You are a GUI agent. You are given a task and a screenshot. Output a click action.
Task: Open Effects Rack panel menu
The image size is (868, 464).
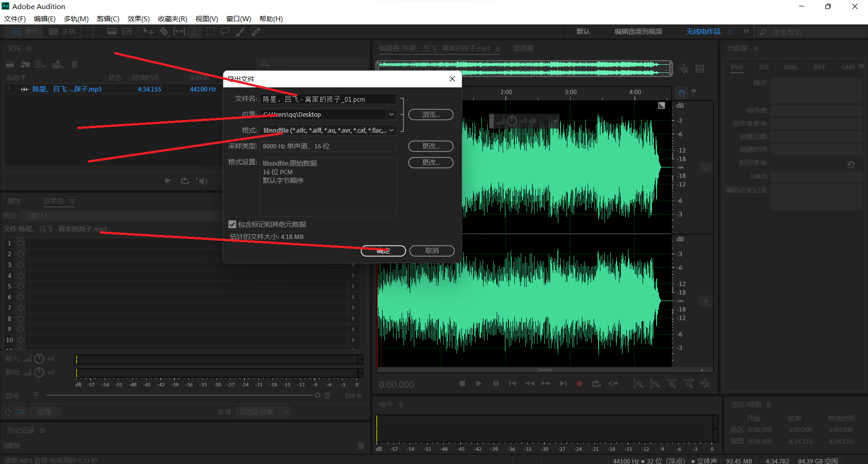click(x=72, y=201)
